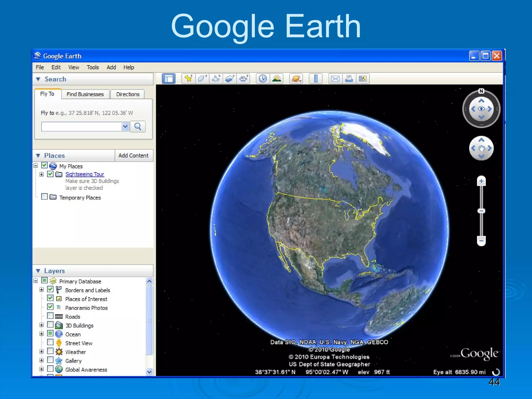532x399 pixels.
Task: Collapse the Layers panel triangle
Action: click(x=38, y=271)
